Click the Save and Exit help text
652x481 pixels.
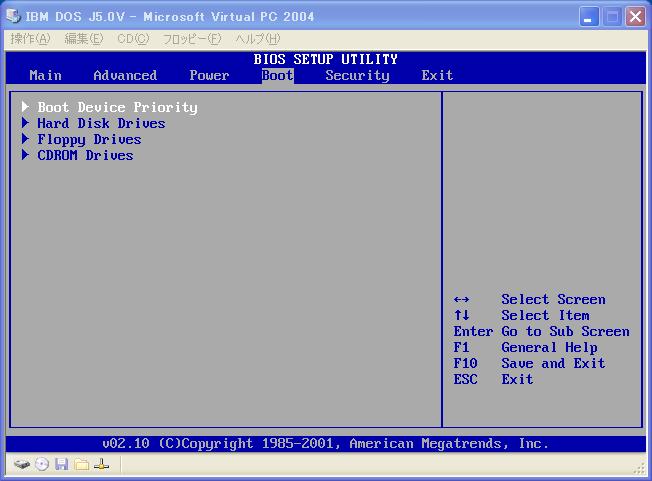click(553, 363)
